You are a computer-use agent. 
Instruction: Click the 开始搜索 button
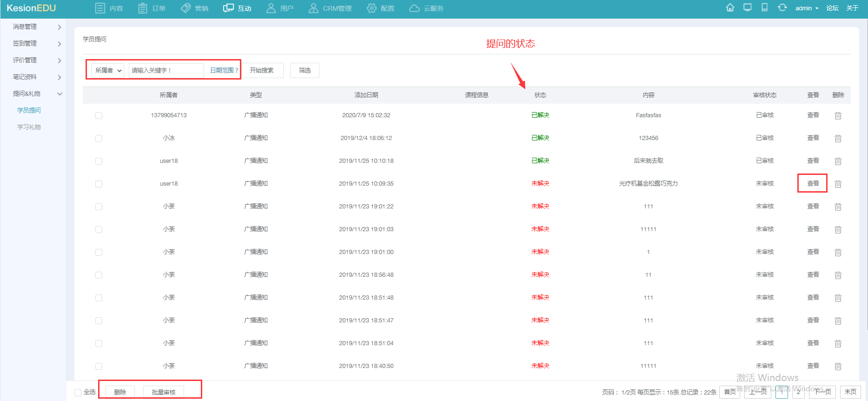(x=262, y=71)
